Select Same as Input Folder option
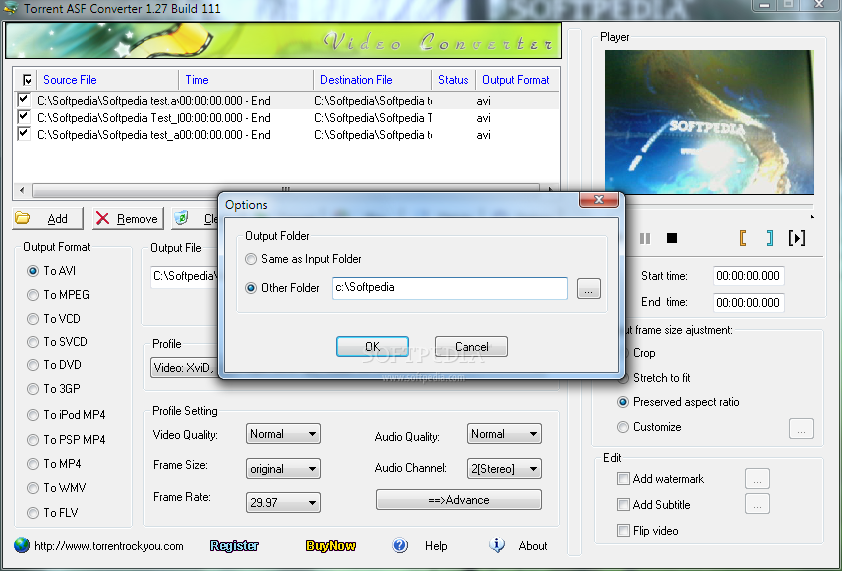 pos(251,259)
